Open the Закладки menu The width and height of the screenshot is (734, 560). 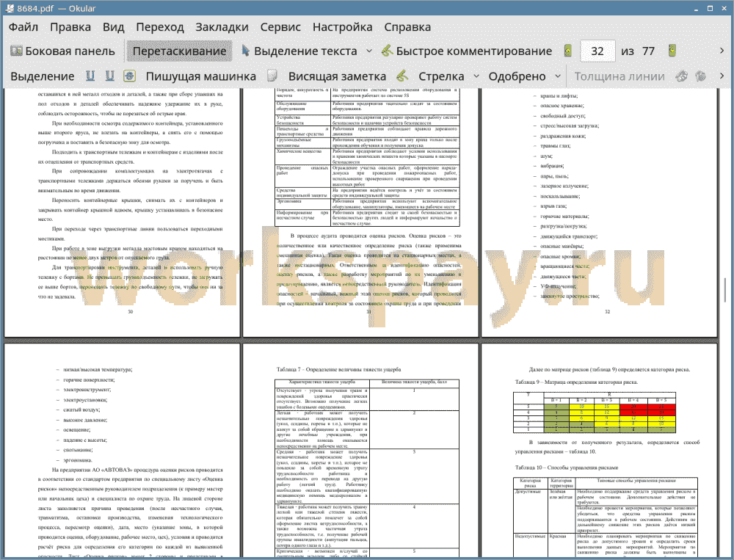pos(222,27)
